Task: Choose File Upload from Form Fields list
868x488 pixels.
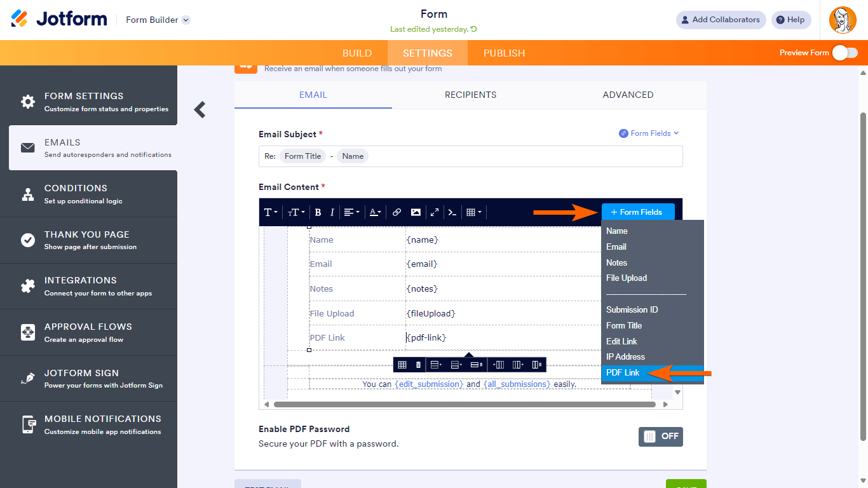Action: coord(653,278)
